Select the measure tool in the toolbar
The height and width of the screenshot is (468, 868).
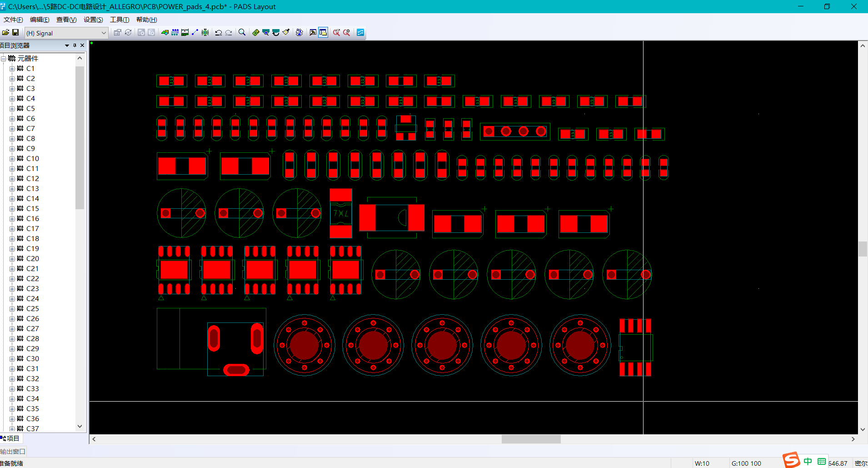click(x=195, y=32)
